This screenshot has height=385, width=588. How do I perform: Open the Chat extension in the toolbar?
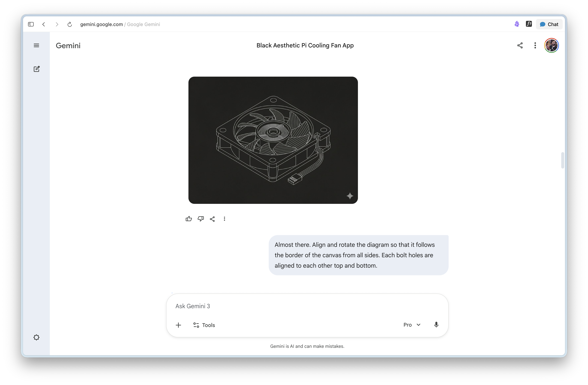coord(549,24)
